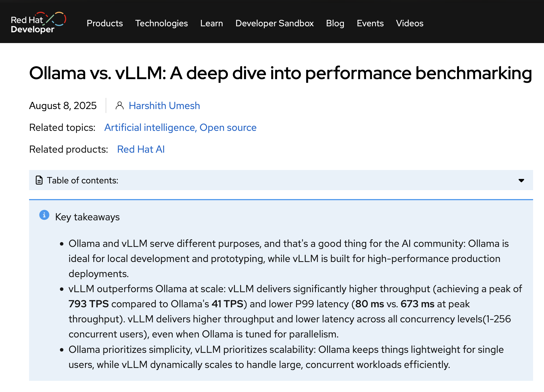Click the document icon beside Table of contents
Image resolution: width=544 pixels, height=392 pixels.
(x=39, y=180)
